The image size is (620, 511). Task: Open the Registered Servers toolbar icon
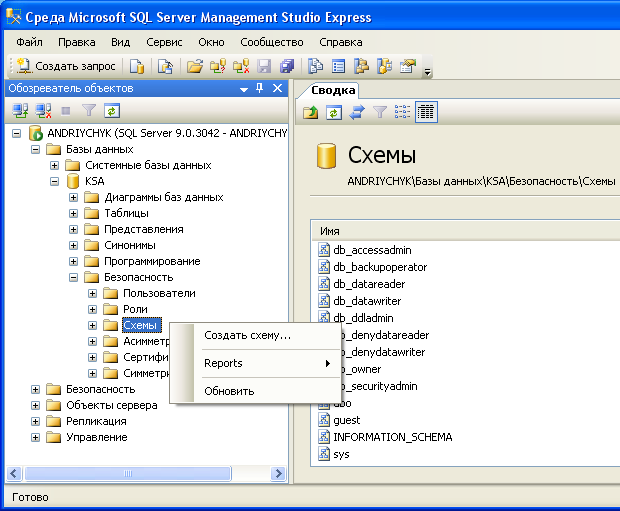coord(316,66)
